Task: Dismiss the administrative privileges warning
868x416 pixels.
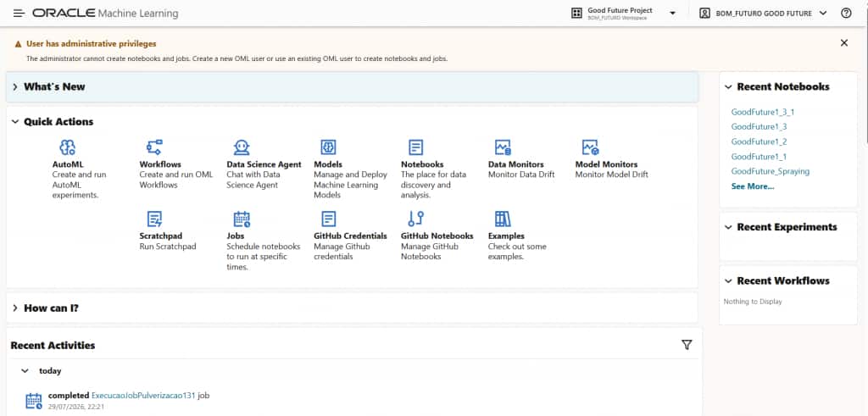Action: (x=843, y=43)
